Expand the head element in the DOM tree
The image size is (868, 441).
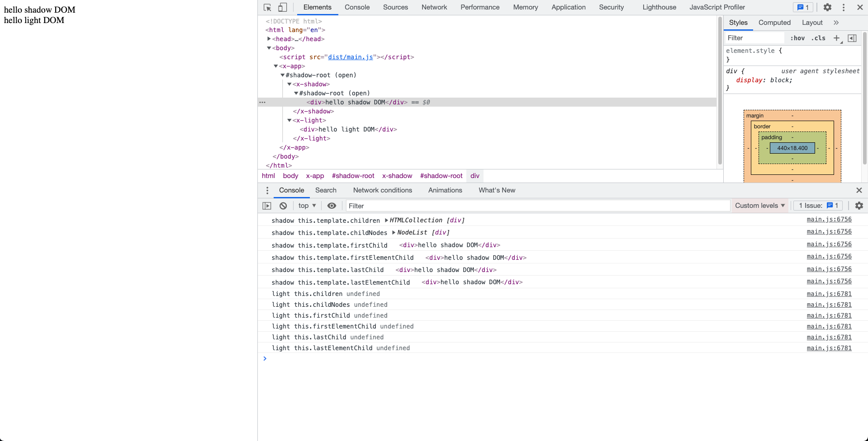click(x=269, y=39)
